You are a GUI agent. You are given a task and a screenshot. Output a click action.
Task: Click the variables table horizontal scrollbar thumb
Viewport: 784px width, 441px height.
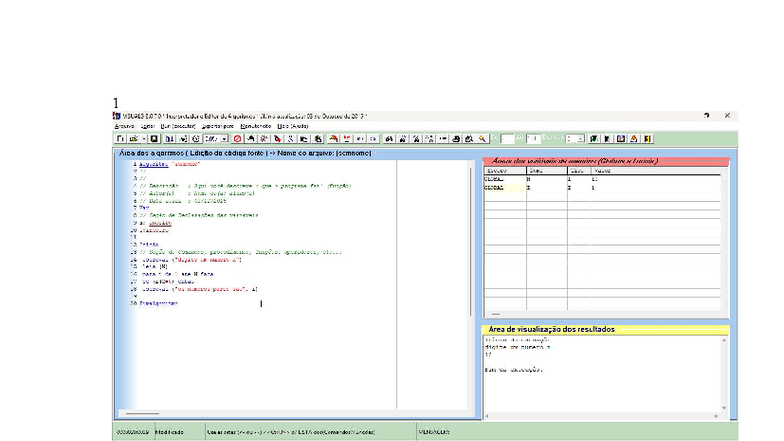tap(496, 314)
